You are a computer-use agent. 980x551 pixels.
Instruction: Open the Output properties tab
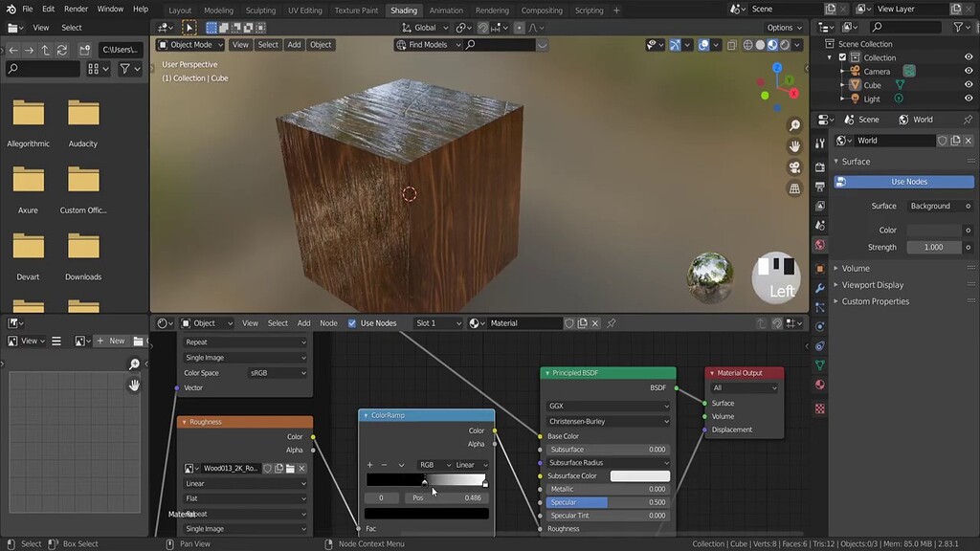click(x=820, y=187)
